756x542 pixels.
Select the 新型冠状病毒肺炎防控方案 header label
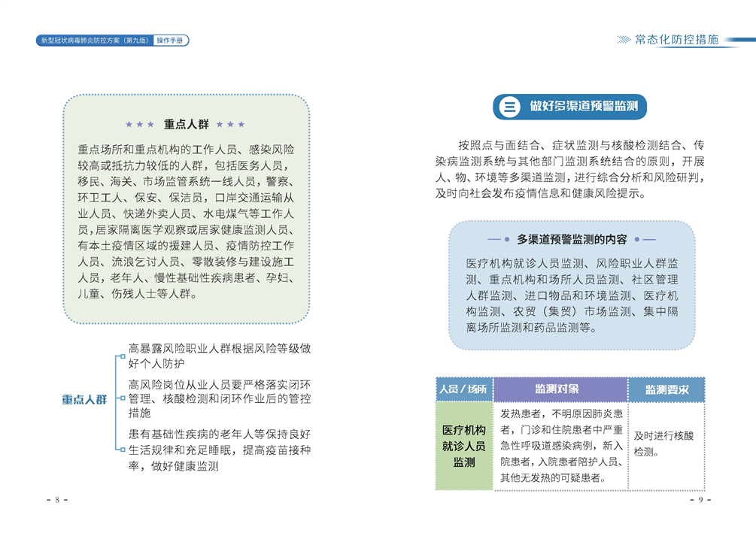point(95,41)
